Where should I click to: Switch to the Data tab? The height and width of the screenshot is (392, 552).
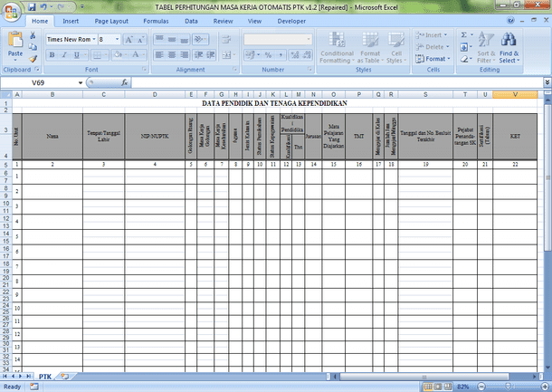click(191, 21)
